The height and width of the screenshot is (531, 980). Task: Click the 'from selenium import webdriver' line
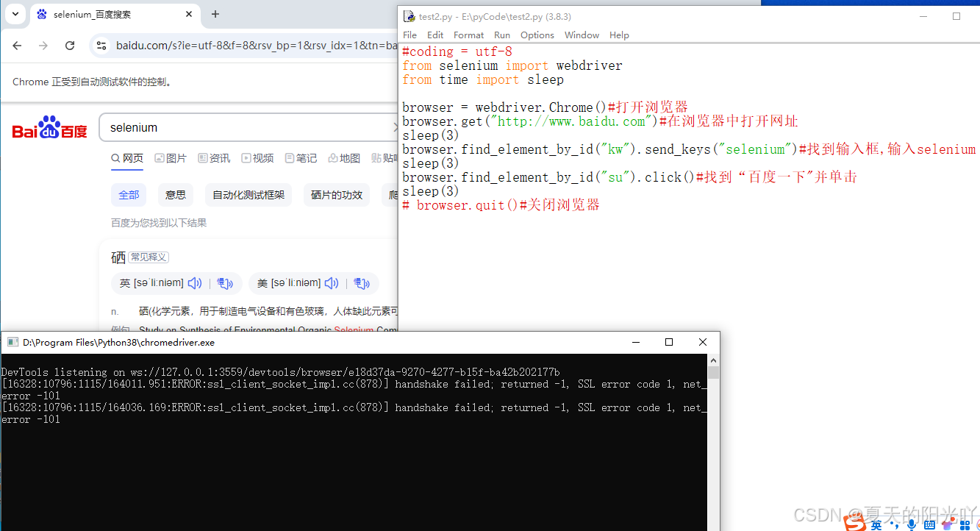(x=512, y=65)
